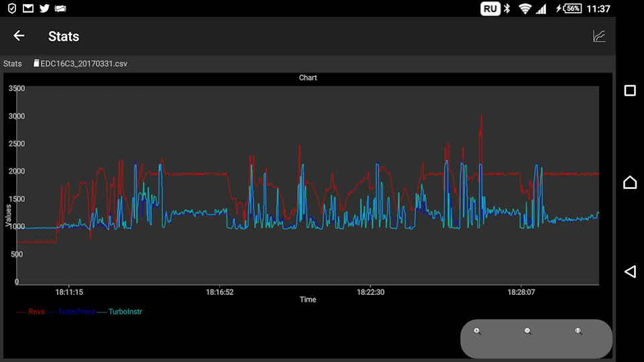Tap the battery 56% indicator
This screenshot has height=362, width=644.
(568, 9)
